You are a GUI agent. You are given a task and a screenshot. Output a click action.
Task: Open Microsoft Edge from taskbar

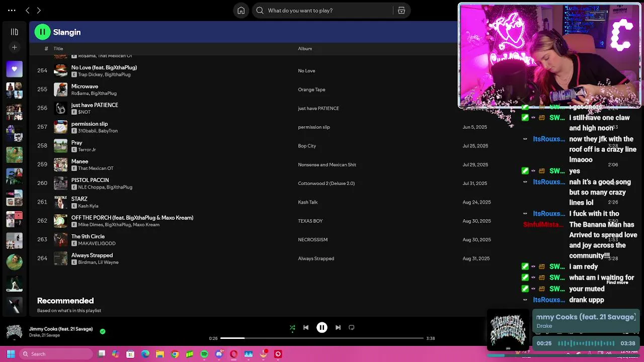click(145, 354)
